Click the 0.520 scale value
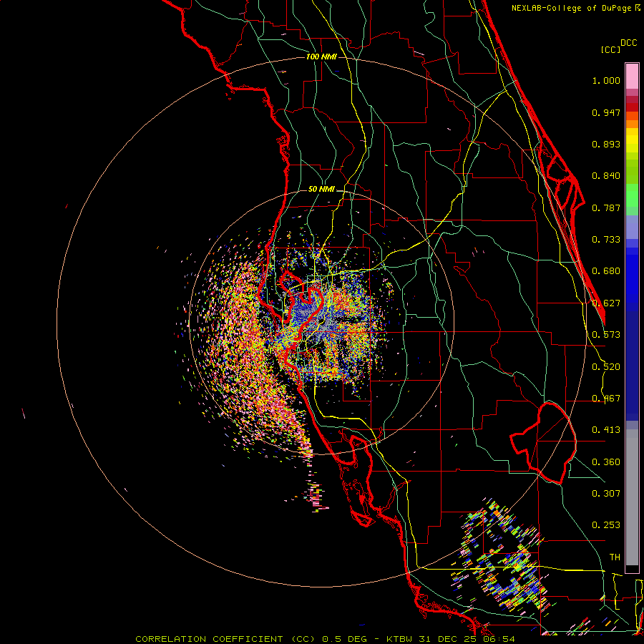The height and width of the screenshot is (644, 644). 606,367
